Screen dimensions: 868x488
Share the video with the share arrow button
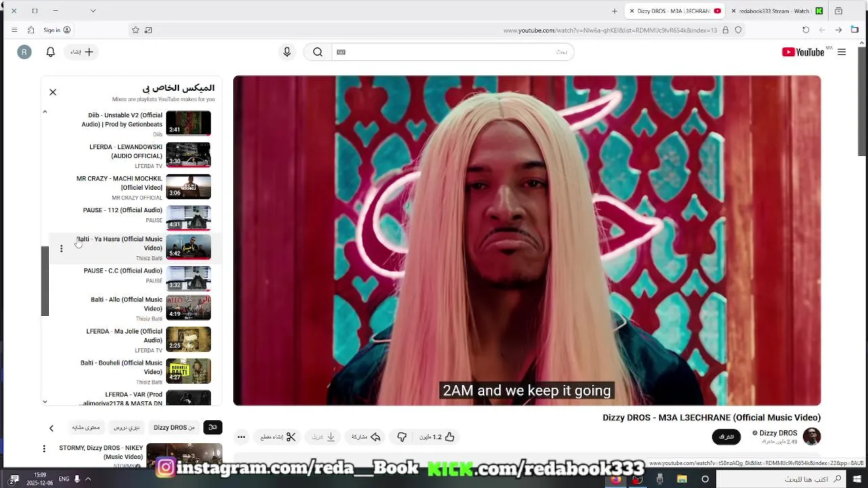click(366, 437)
